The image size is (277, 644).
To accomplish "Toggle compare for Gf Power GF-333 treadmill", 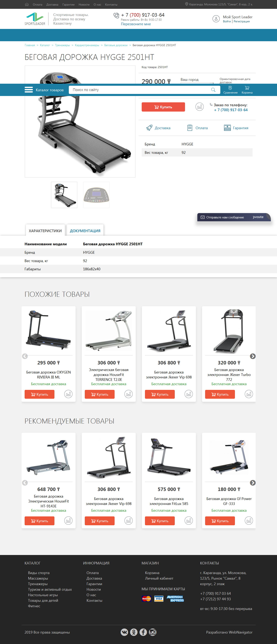I will (249, 521).
